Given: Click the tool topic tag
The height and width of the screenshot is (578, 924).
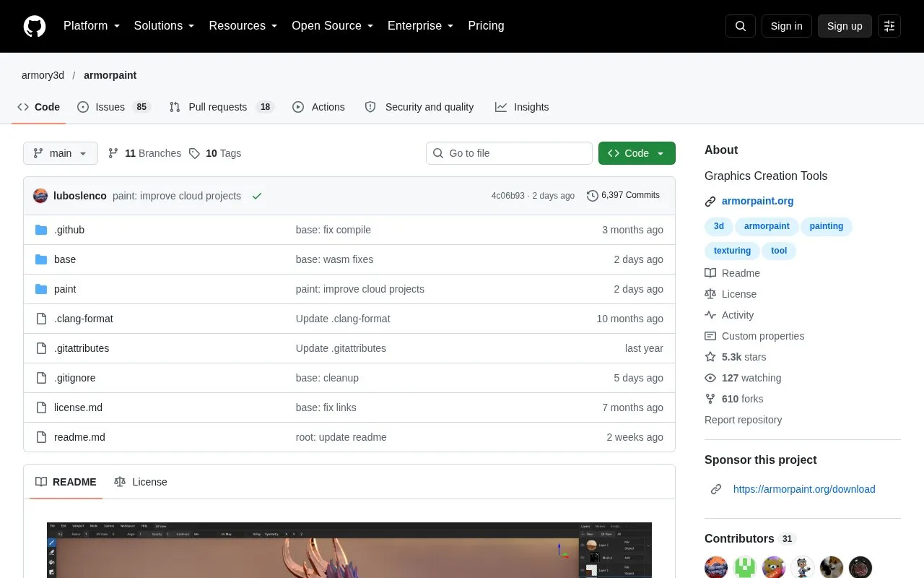Looking at the screenshot, I should tap(779, 251).
